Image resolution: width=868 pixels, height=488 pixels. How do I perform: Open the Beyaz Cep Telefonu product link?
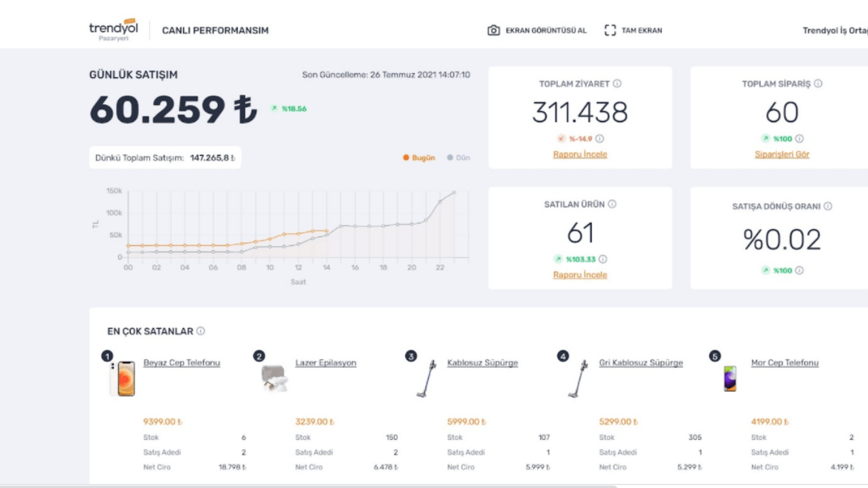[x=182, y=363]
